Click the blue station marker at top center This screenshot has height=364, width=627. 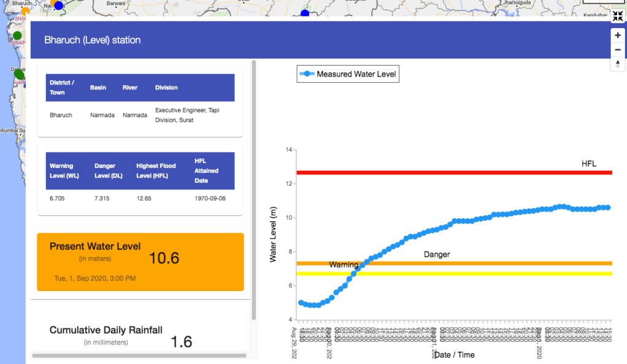tap(305, 14)
